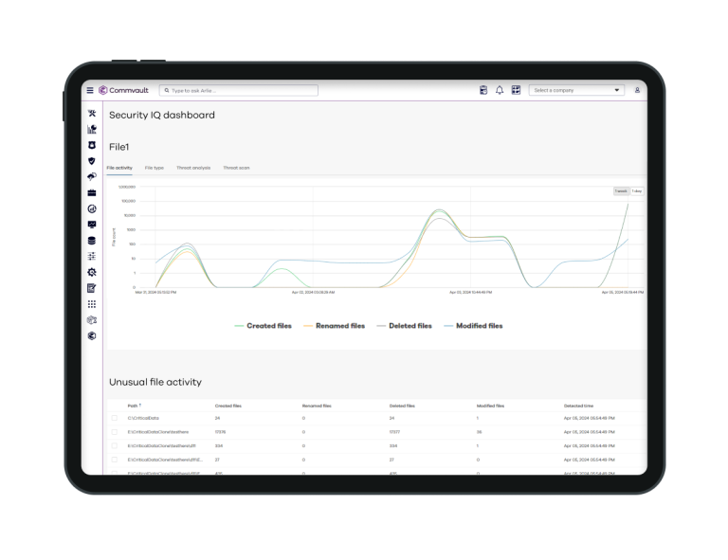Open the circular chart reports sidebar icon

pyautogui.click(x=92, y=208)
